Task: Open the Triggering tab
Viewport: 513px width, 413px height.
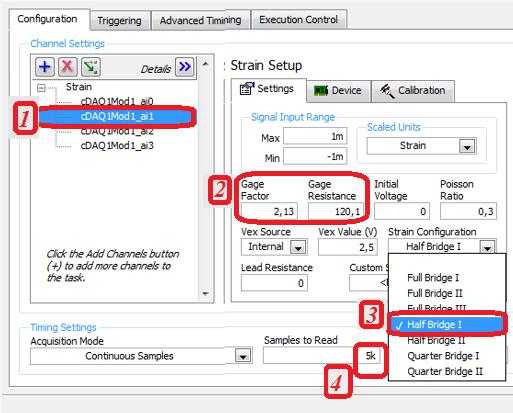Action: [x=119, y=21]
